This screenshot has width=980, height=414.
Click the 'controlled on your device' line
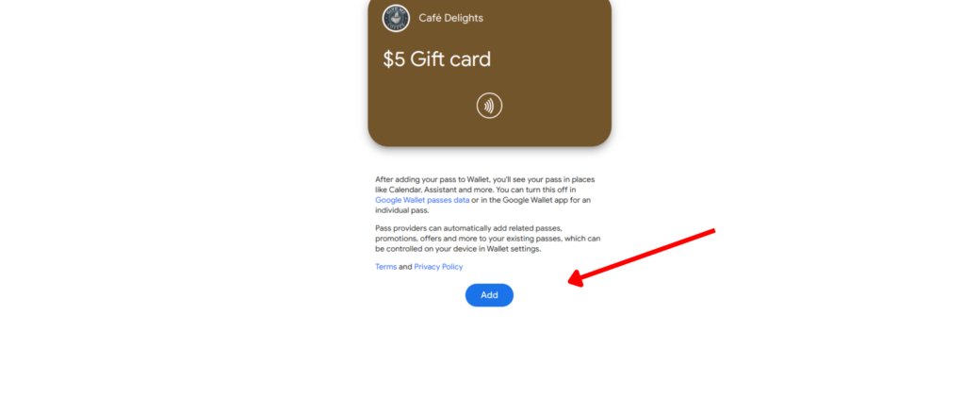click(x=458, y=249)
